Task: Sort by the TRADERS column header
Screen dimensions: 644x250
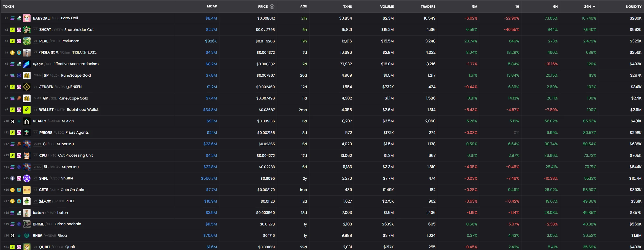Action: pos(428,7)
